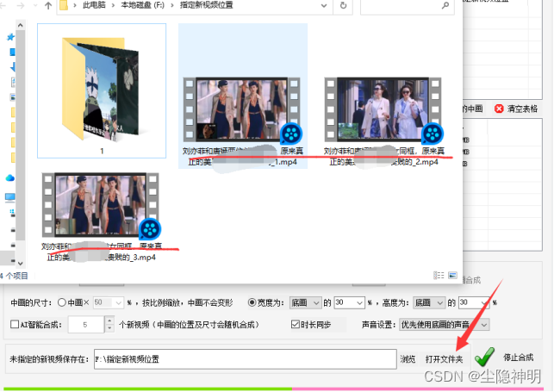Click the Quick access star icon
This screenshot has height=392, width=554.
[10, 37]
